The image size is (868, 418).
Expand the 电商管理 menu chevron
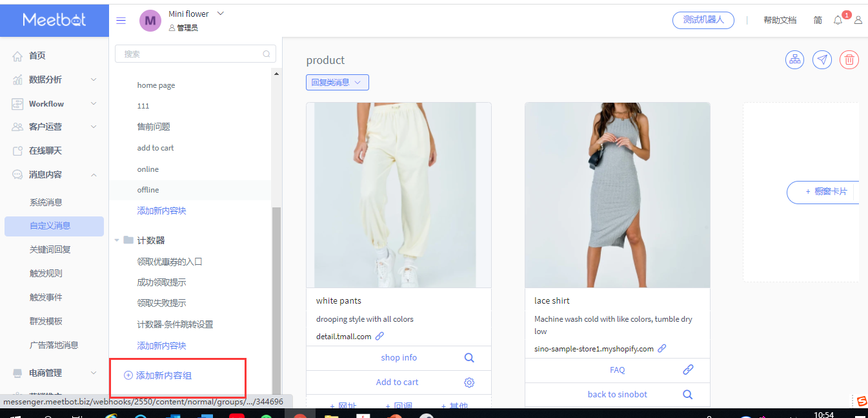pyautogui.click(x=94, y=373)
